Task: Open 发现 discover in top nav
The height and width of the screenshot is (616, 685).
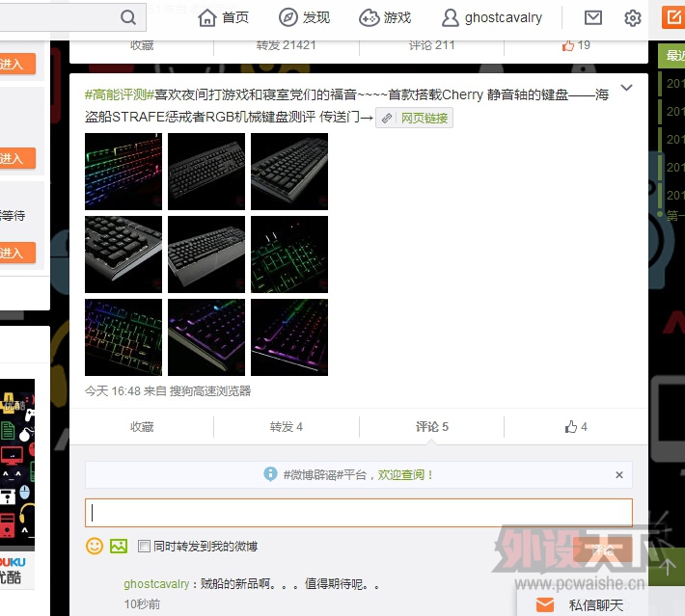Action: click(x=305, y=17)
